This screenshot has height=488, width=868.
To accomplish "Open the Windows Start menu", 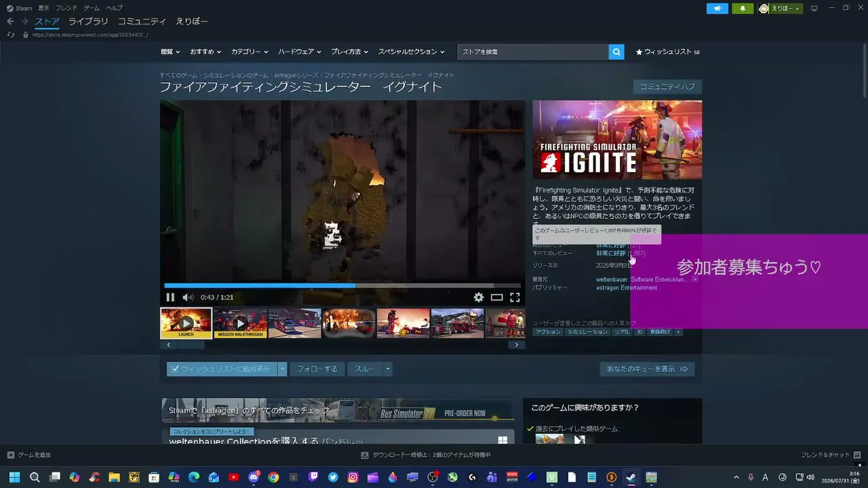I will (x=14, y=477).
